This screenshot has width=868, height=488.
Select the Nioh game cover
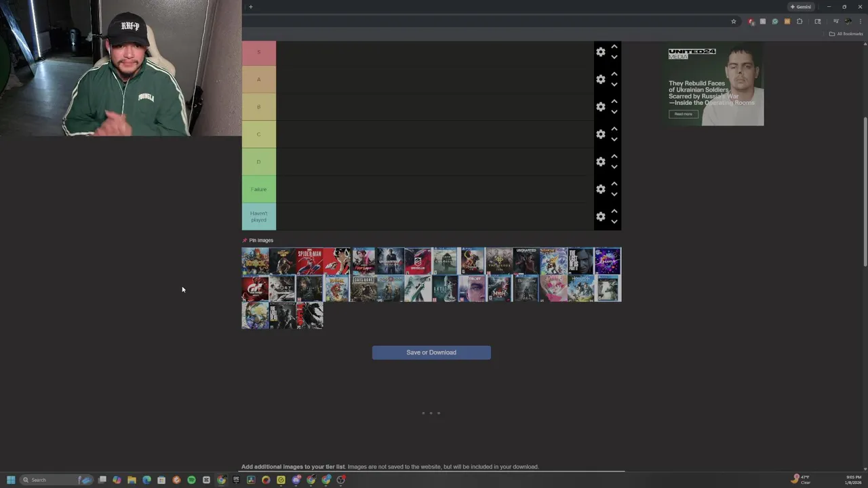500,288
